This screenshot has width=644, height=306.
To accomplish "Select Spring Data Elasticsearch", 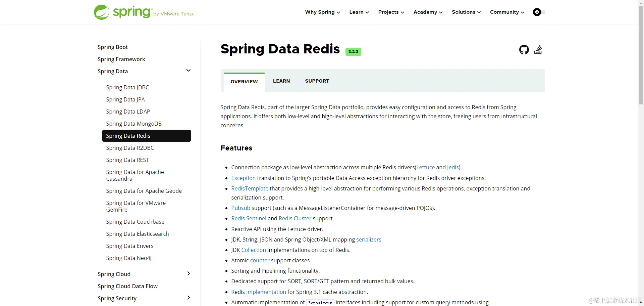I will coord(138,234).
